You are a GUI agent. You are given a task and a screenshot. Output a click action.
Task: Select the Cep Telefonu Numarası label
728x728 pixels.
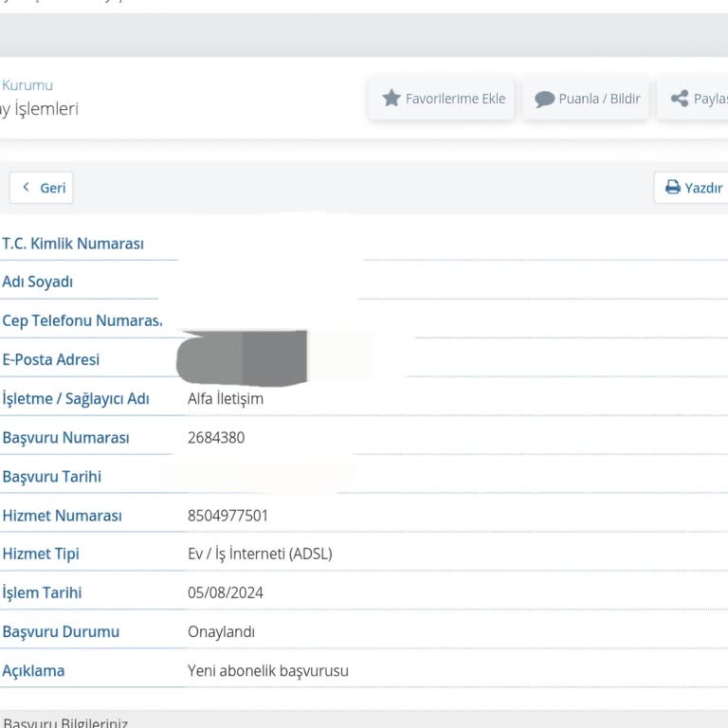82,320
